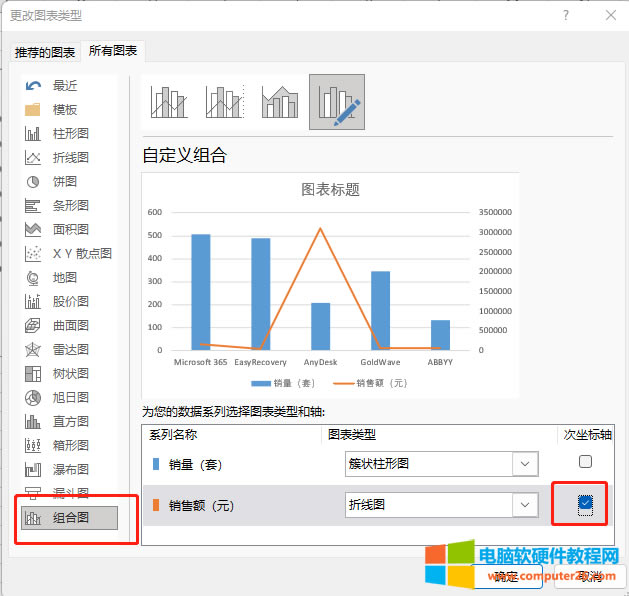Select the stacked area combo subtype icon

coord(280,102)
